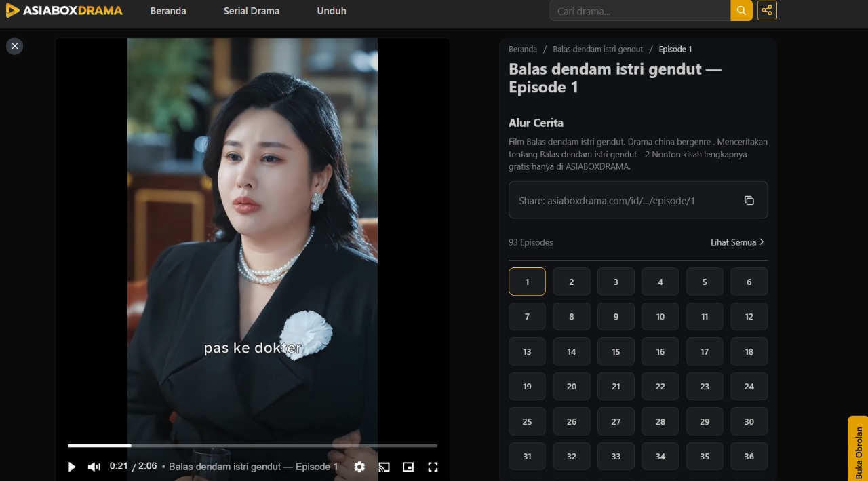The height and width of the screenshot is (481, 868).
Task: Select episode 13 button
Action: click(527, 351)
